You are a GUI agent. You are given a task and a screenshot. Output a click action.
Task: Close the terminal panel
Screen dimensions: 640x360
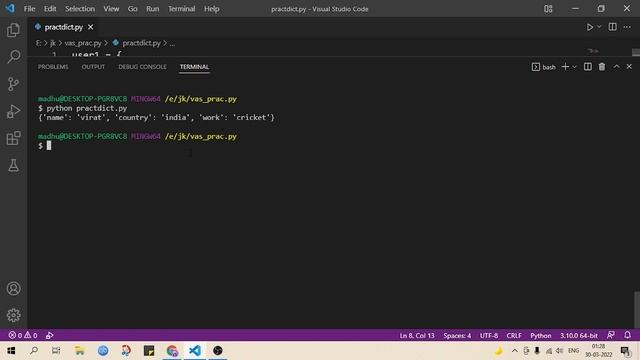tap(629, 67)
